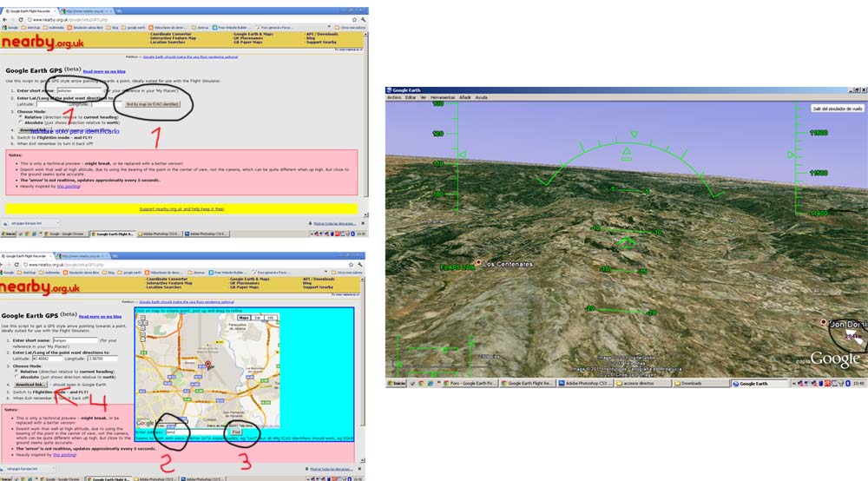Open multimedia bookmark folder in top browser
Image resolution: width=868 pixels, height=481 pixels.
pos(54,27)
